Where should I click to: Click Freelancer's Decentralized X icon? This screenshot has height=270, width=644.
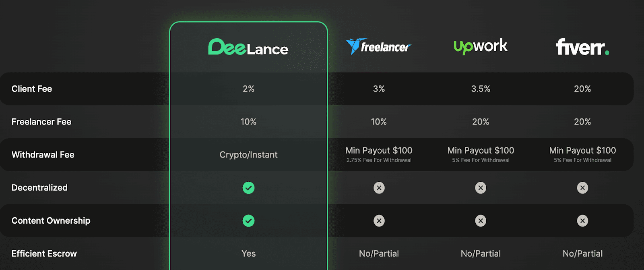point(379,188)
